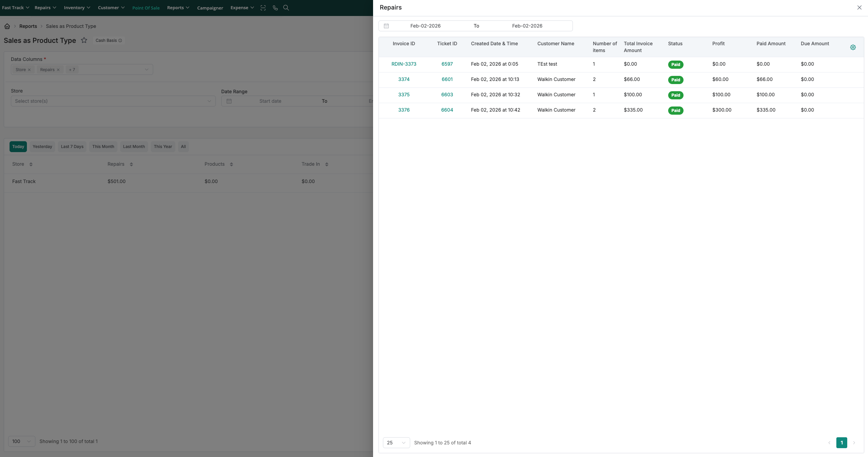This screenshot has height=457, width=868.
Task: Sort by the Repairs column
Action: point(131,164)
